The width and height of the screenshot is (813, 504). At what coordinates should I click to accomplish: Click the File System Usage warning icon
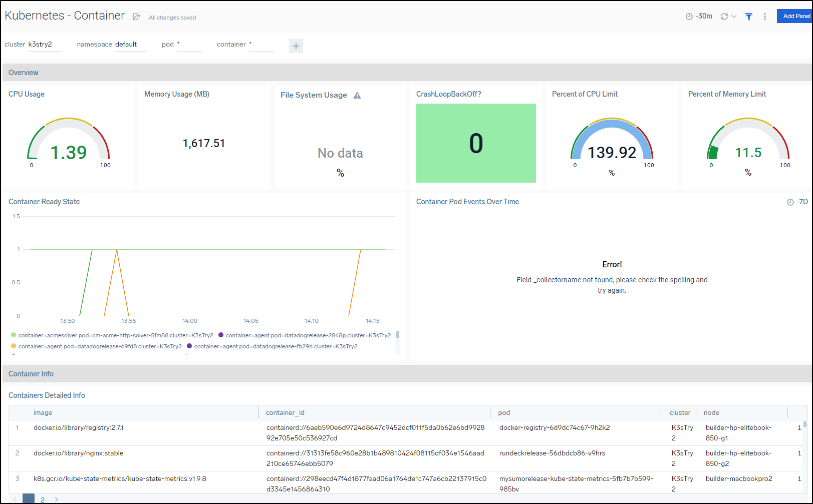[x=357, y=95]
